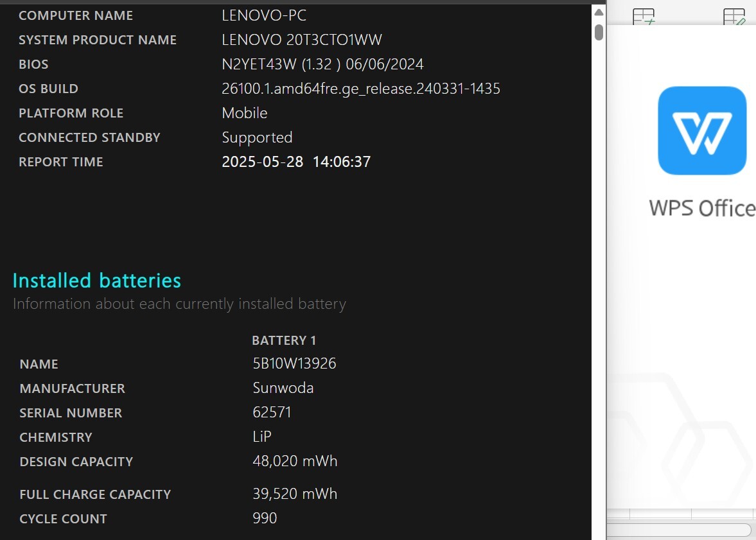Click 'Information about each currently installed battery' text
This screenshot has width=756, height=540.
179,304
